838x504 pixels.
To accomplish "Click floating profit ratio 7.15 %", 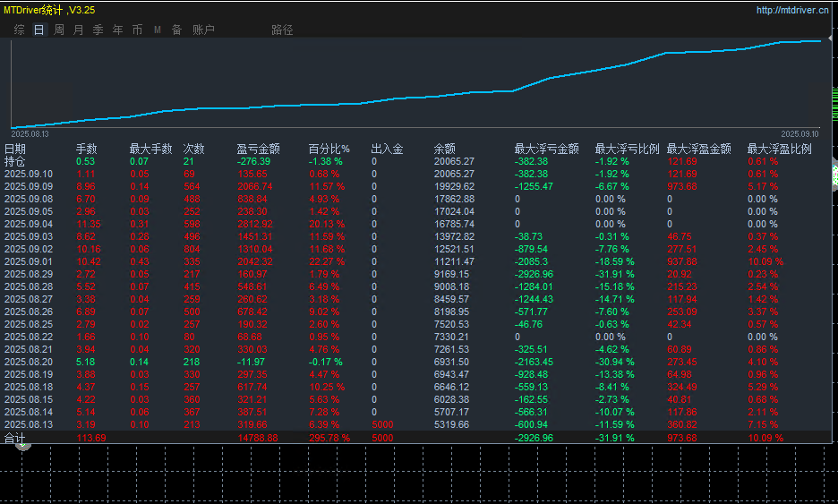I will (x=763, y=425).
